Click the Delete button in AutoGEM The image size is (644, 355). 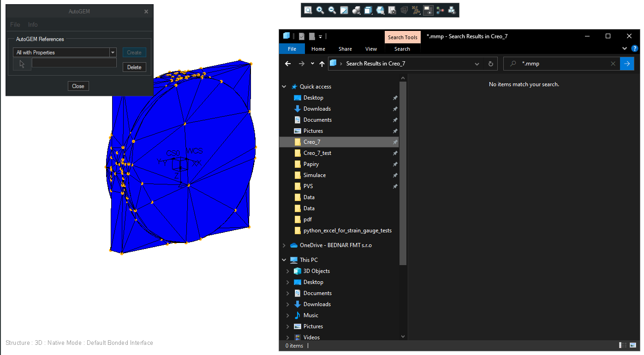point(134,67)
